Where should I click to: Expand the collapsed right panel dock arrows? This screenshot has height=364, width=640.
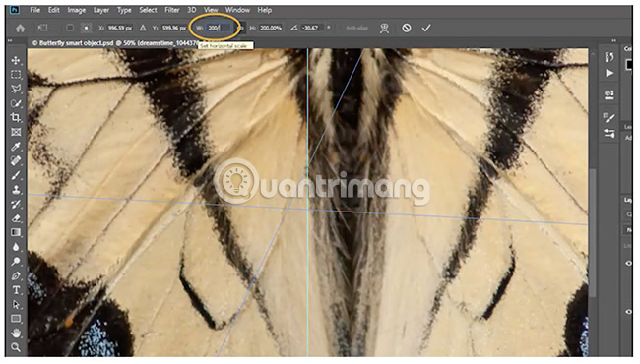point(613,40)
